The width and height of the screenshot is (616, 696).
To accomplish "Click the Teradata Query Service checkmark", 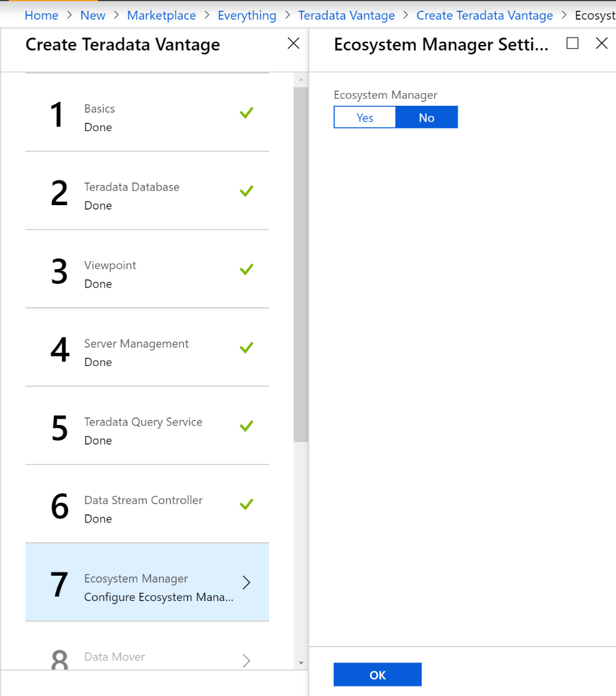I will pyautogui.click(x=246, y=426).
